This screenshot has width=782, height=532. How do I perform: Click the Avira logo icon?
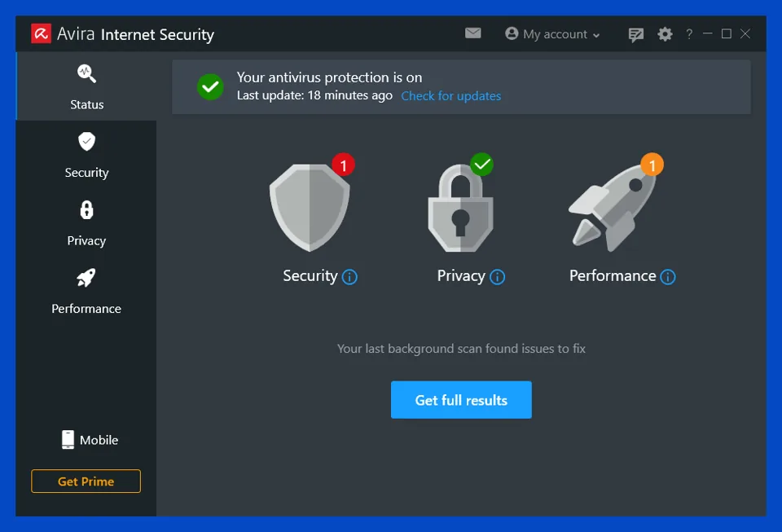(x=41, y=33)
